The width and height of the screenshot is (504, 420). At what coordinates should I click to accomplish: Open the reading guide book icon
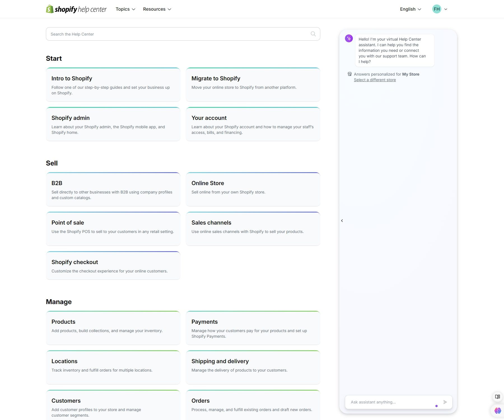coord(497,397)
